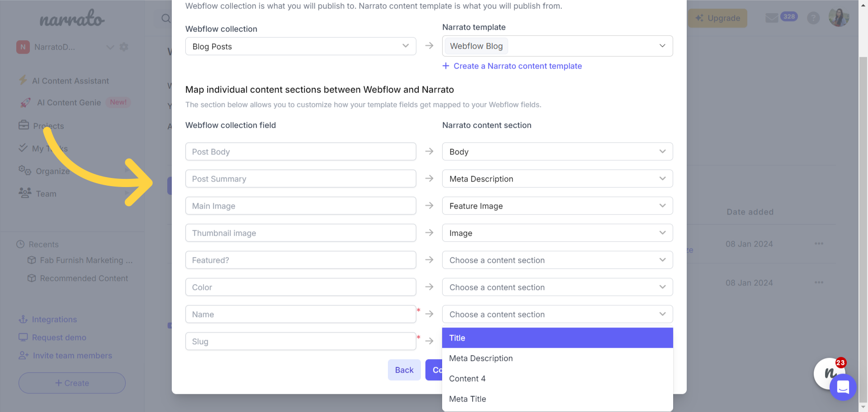This screenshot has height=412, width=868.
Task: Open Recommended Content recent project
Action: click(84, 278)
